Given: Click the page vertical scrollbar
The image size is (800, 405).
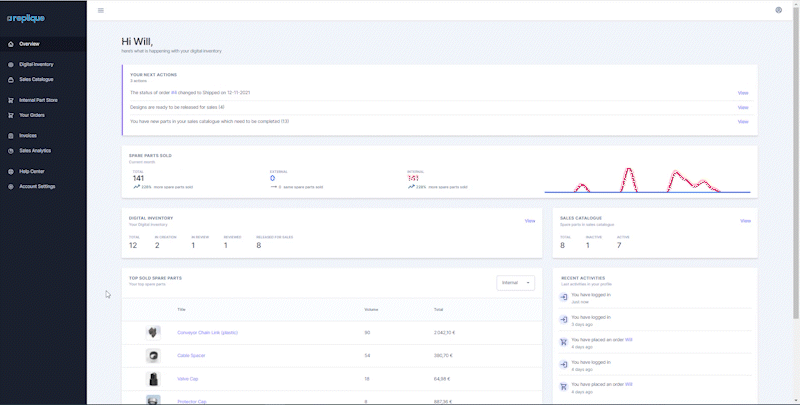Looking at the screenshot, I should coord(797,163).
